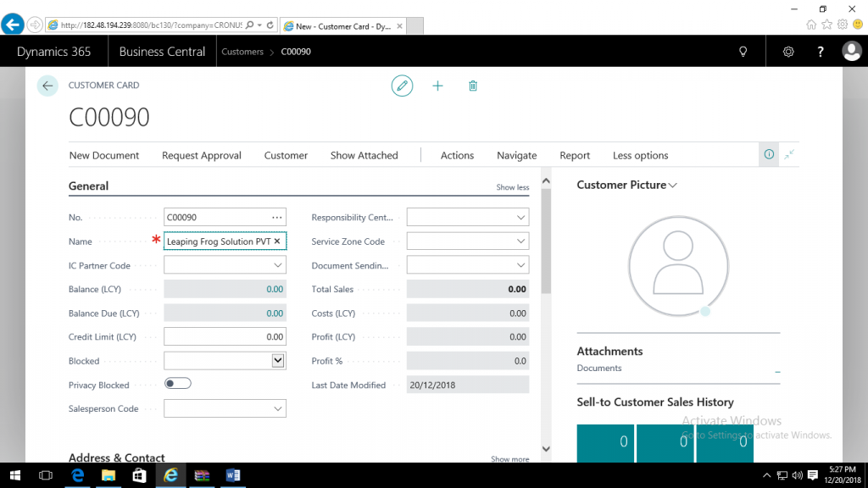Click the Collapse General section heading
This screenshot has width=868, height=488.
[88, 186]
